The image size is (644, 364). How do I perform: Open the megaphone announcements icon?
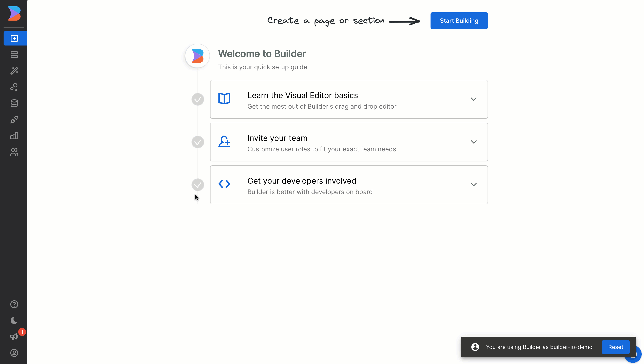tap(14, 337)
